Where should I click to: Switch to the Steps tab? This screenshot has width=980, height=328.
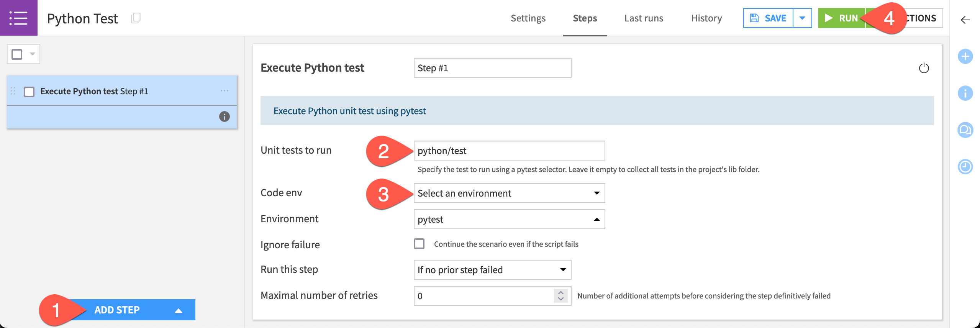pos(585,18)
